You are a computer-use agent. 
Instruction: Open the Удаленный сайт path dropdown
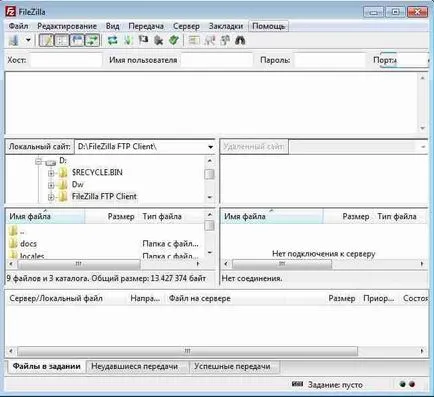(x=423, y=147)
